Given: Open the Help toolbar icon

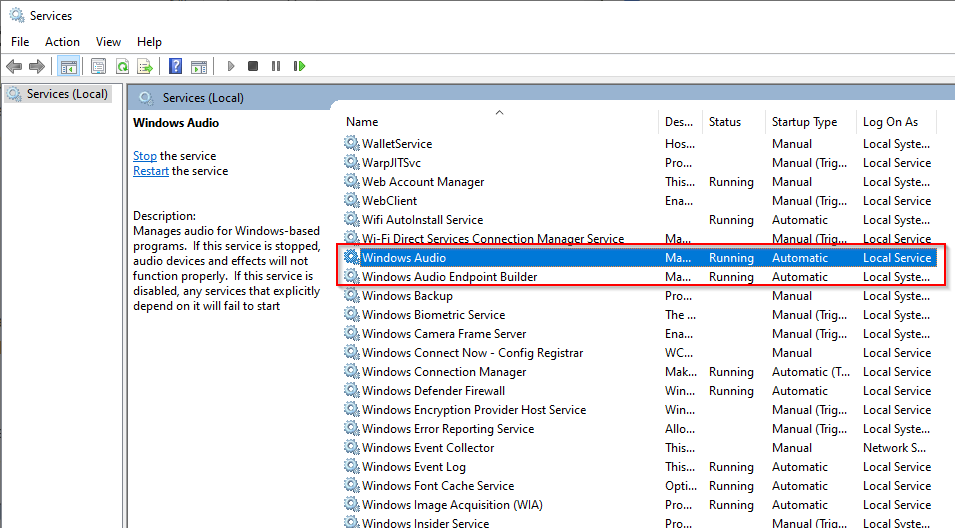Looking at the screenshot, I should 175,66.
